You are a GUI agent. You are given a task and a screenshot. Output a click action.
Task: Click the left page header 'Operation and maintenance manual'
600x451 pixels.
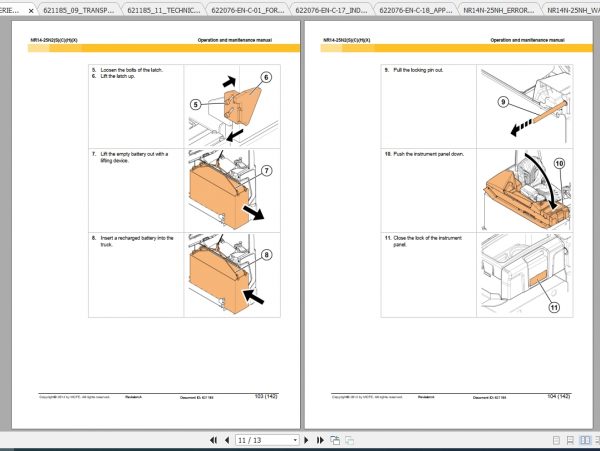click(235, 40)
